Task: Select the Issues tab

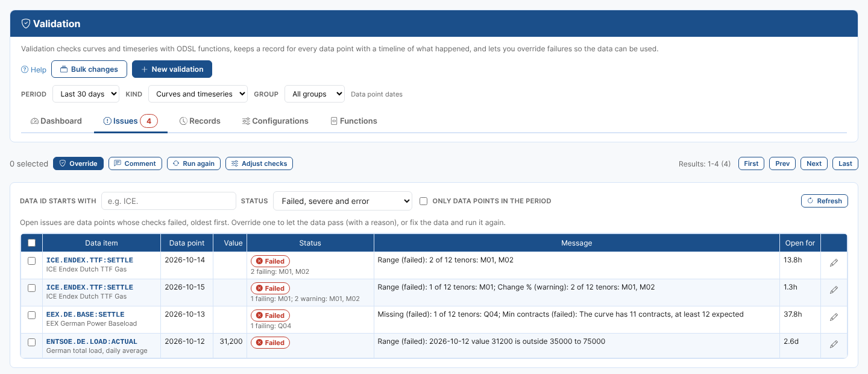Action: 130,121
